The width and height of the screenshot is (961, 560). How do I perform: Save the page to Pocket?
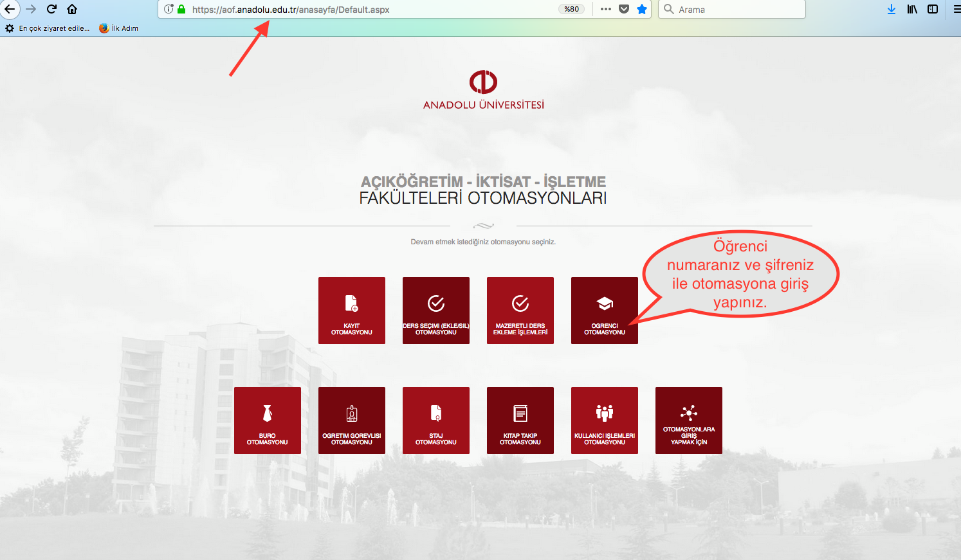tap(624, 9)
